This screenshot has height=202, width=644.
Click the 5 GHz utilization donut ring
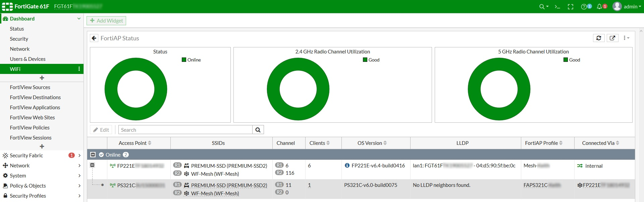pyautogui.click(x=474, y=89)
